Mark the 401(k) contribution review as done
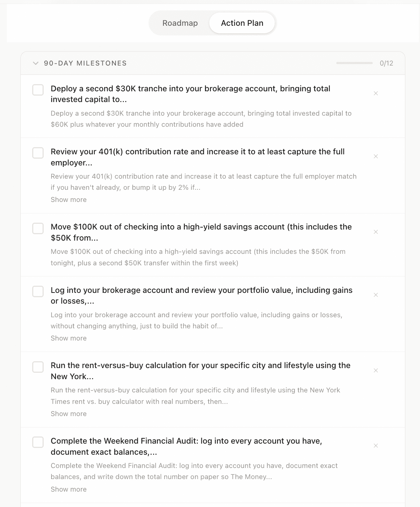420x507 pixels. [38, 153]
